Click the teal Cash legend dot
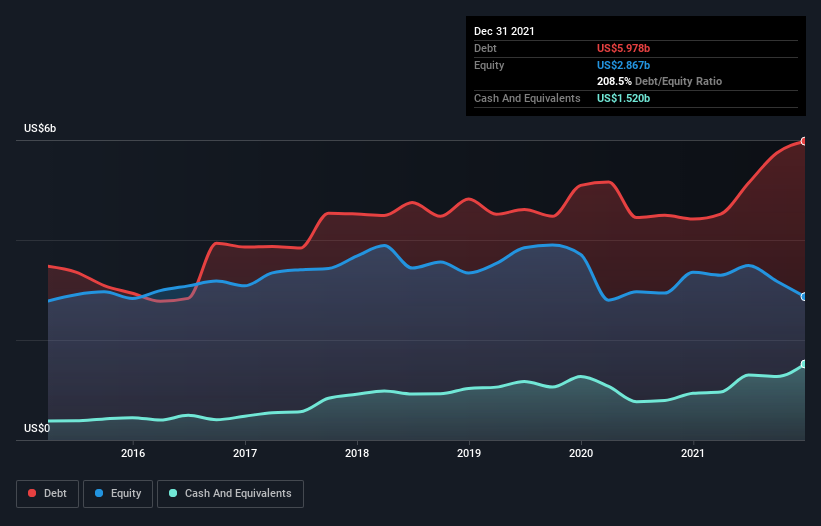The width and height of the screenshot is (821, 526). click(x=173, y=493)
